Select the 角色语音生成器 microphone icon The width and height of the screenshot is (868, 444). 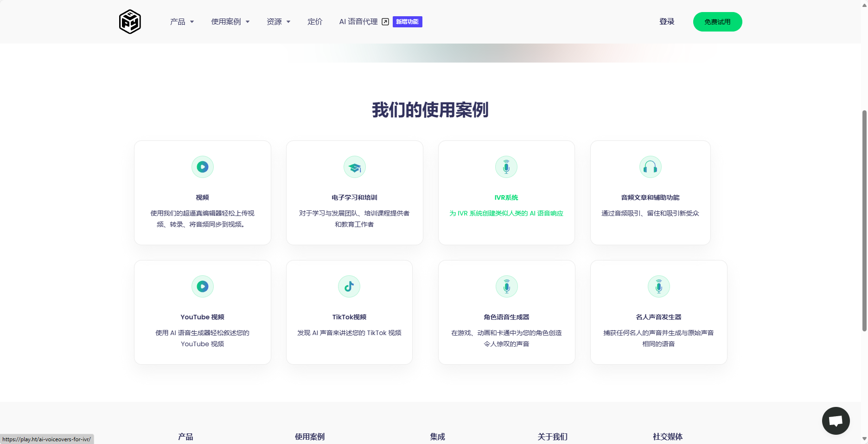(x=506, y=286)
